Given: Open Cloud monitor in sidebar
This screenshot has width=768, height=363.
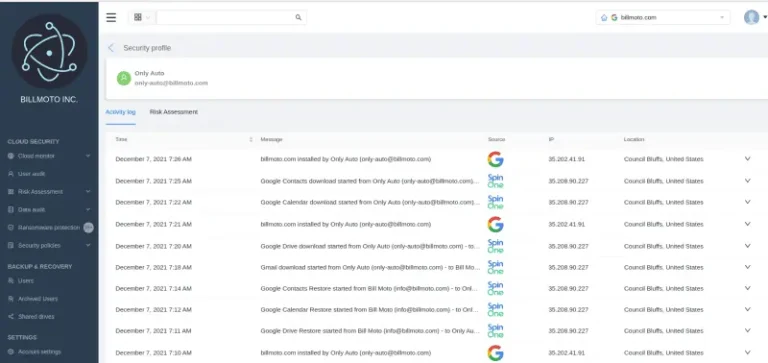Looking at the screenshot, I should coord(36,156).
